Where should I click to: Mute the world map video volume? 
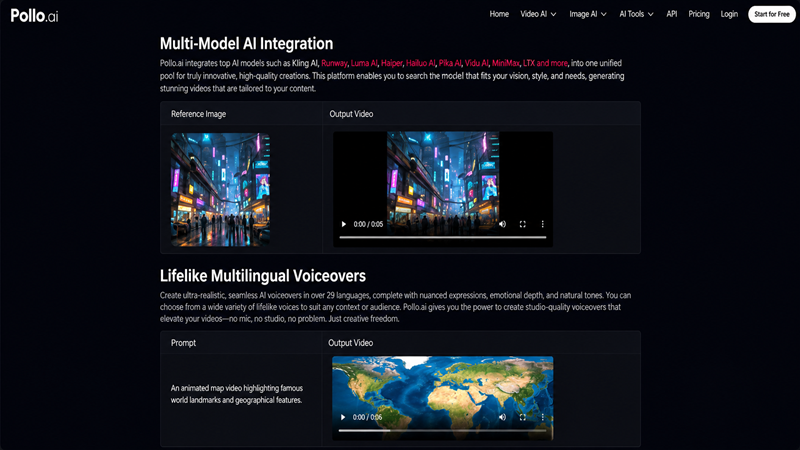pos(503,417)
